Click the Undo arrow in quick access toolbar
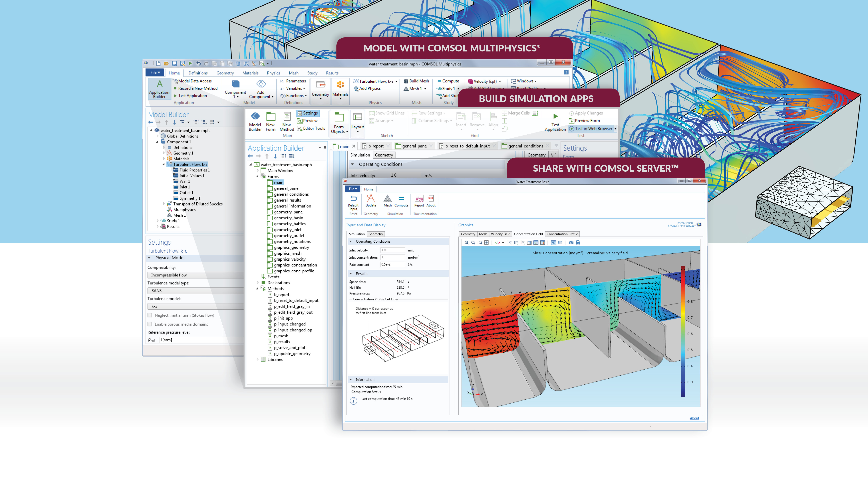The height and width of the screenshot is (491, 868). pos(198,63)
